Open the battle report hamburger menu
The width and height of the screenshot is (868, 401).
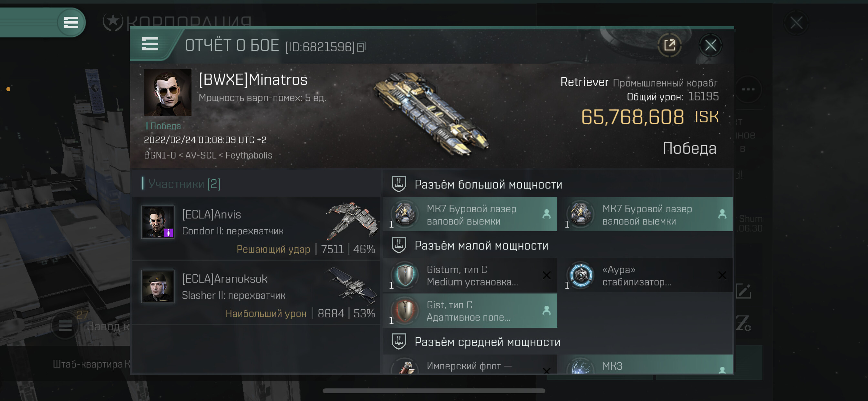[x=150, y=44]
